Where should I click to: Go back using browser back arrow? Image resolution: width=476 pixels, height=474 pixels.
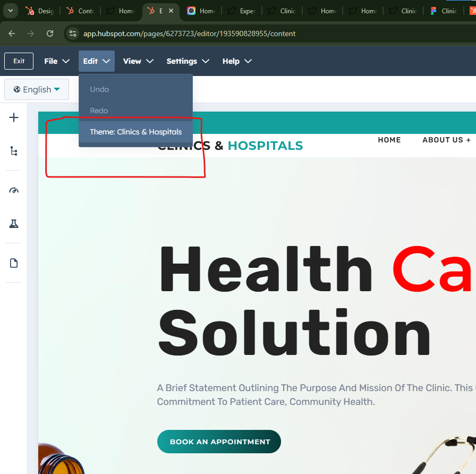pos(12,33)
